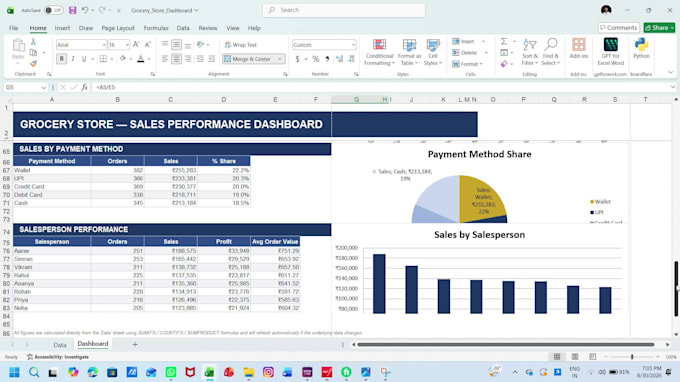Collapse the ribbon chevron
This screenshot has width=680, height=382.
(x=670, y=72)
